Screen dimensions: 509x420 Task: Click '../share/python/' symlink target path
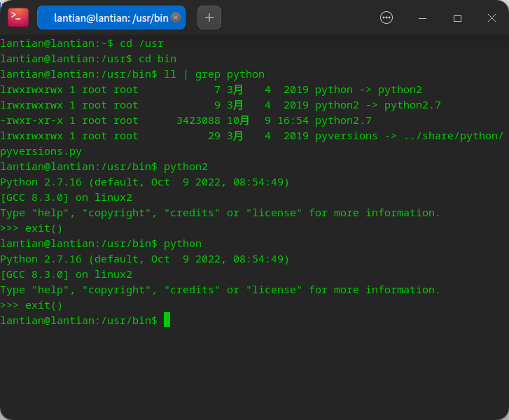453,136
